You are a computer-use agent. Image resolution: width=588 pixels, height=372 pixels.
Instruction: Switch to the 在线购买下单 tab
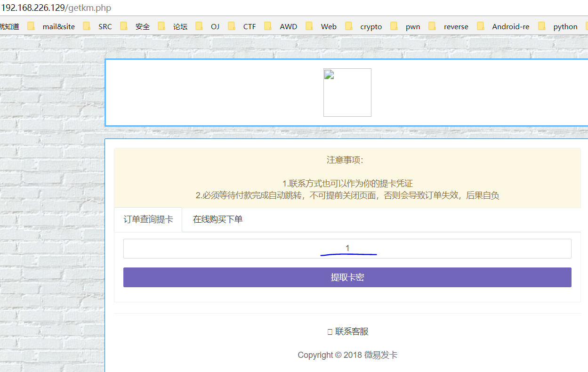tap(217, 219)
